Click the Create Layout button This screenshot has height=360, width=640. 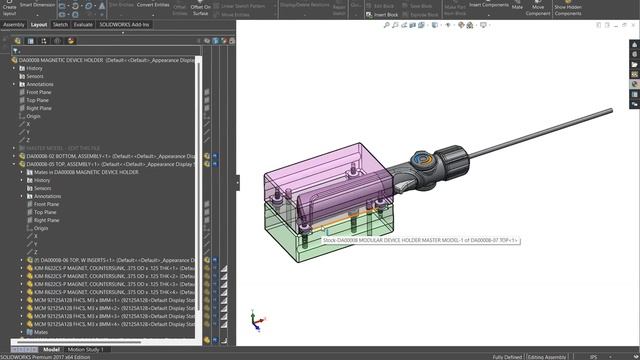tap(9, 8)
